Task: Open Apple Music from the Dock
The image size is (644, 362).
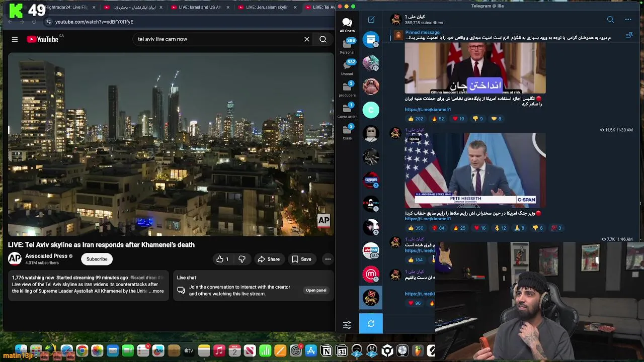Action: point(219,350)
